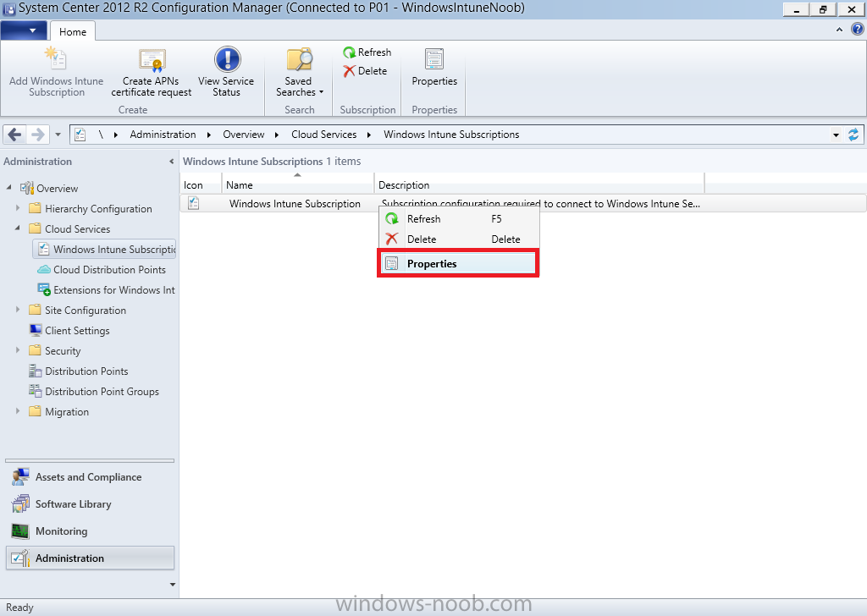Go forward with the navigation Forward arrow

coord(37,135)
